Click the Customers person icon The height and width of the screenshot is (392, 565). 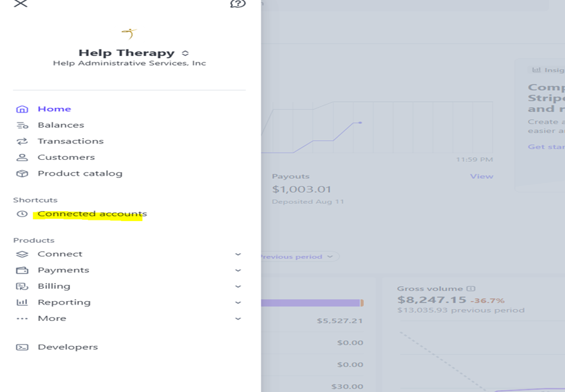(22, 157)
